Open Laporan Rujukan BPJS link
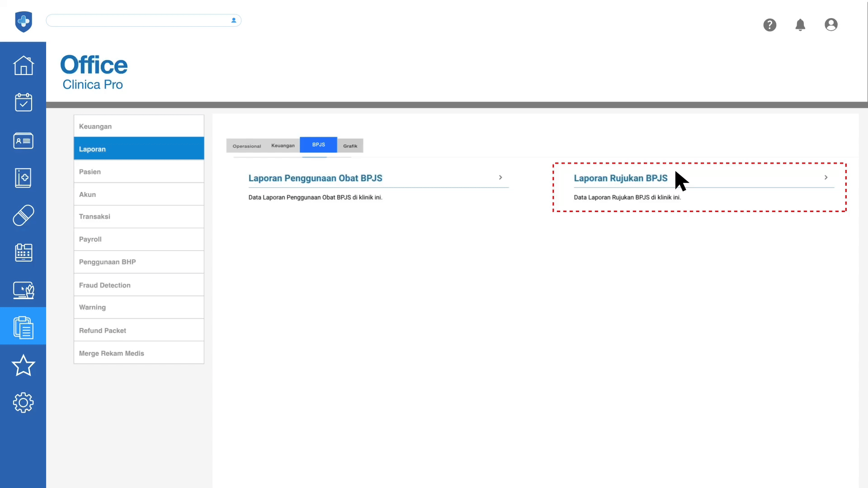The width and height of the screenshot is (868, 488). pyautogui.click(x=620, y=178)
